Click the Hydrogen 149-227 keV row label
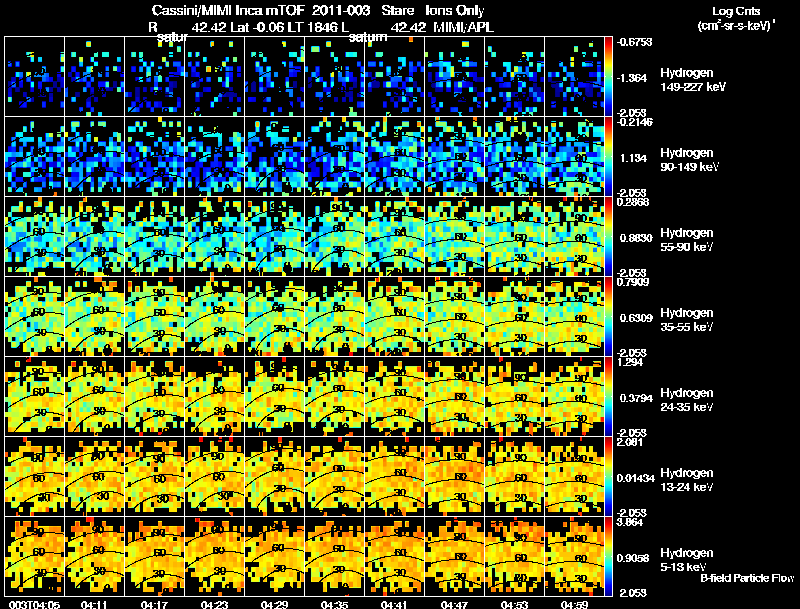This screenshot has width=800, height=609. [x=692, y=80]
